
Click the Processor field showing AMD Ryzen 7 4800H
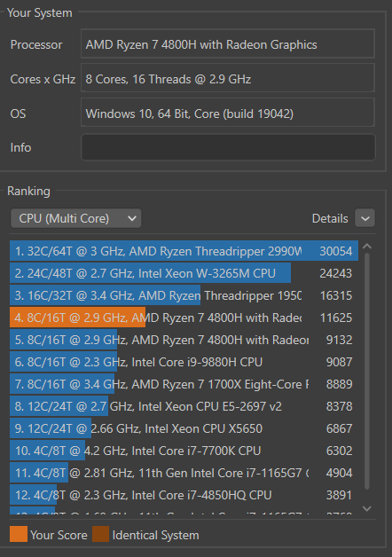point(228,44)
